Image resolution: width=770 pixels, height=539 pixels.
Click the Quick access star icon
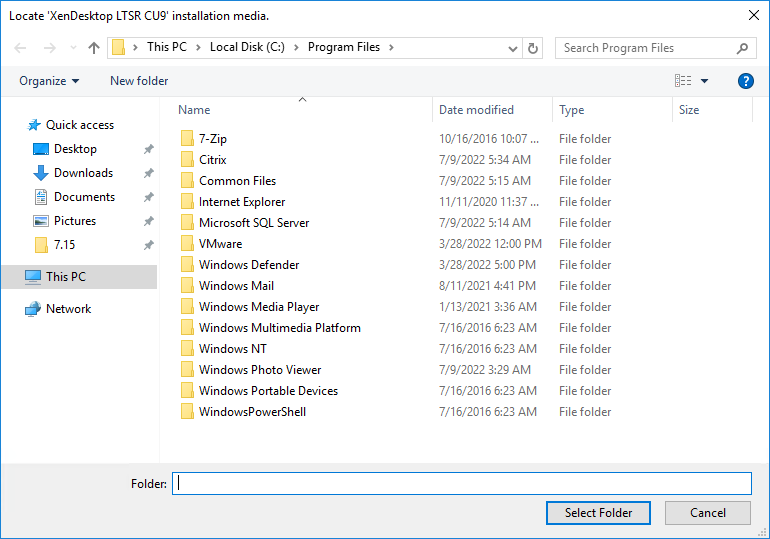point(33,125)
